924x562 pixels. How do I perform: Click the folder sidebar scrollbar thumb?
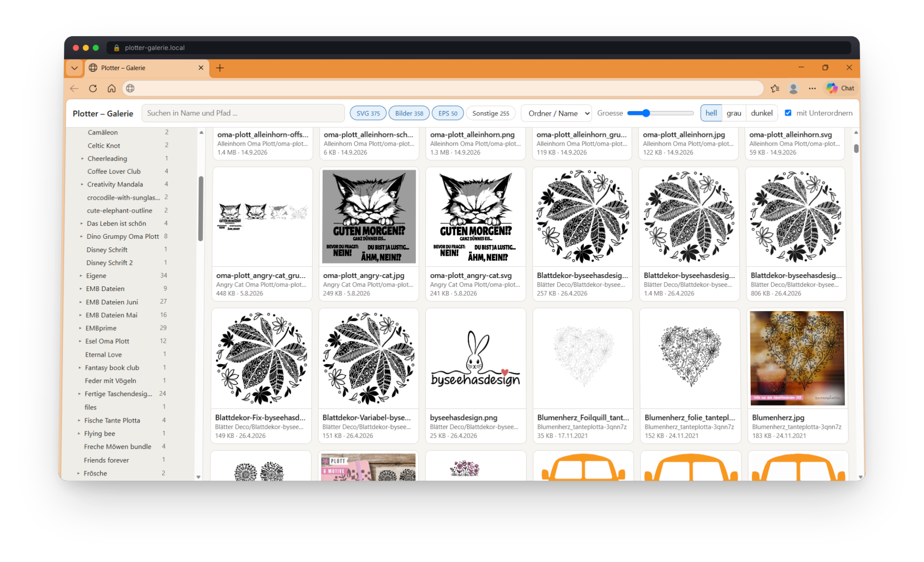pos(200,208)
